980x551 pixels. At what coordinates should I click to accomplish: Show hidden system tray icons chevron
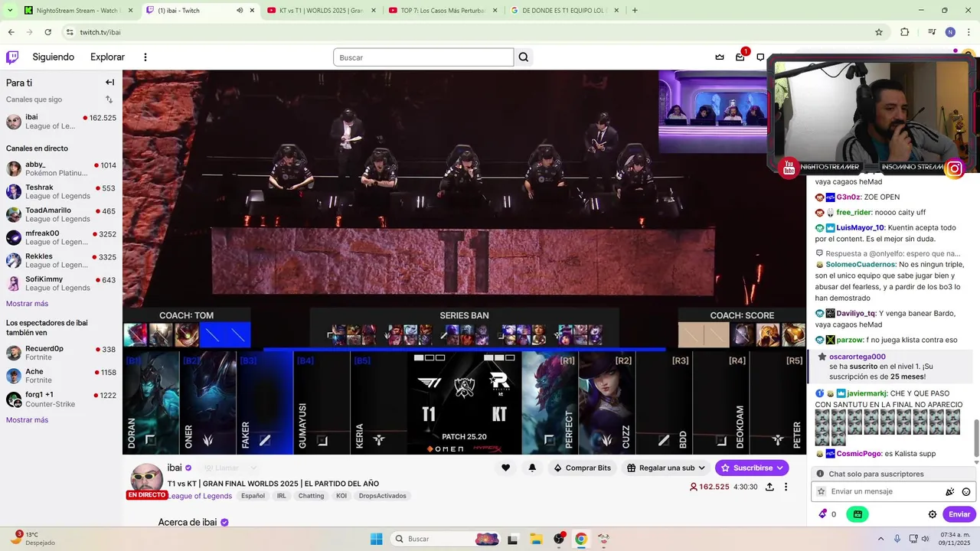click(x=880, y=539)
